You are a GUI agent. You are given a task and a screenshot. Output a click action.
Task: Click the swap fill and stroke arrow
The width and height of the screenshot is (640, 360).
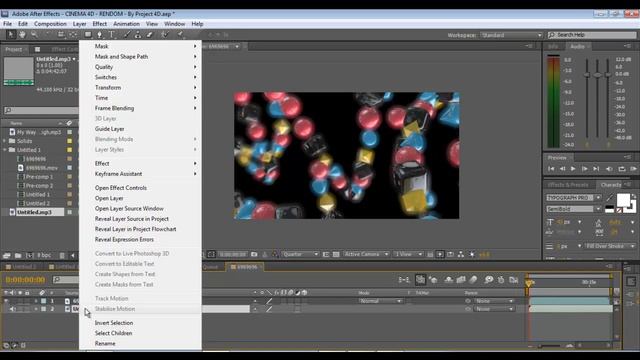point(633,196)
